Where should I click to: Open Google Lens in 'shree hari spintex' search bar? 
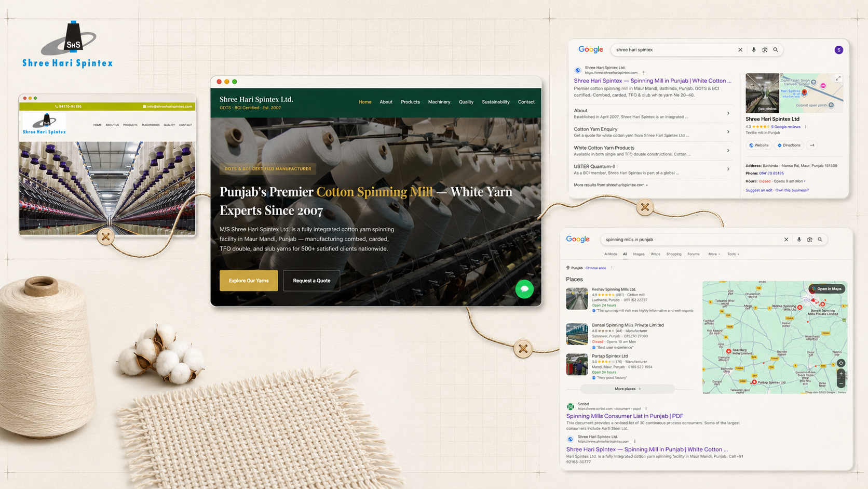[765, 50]
